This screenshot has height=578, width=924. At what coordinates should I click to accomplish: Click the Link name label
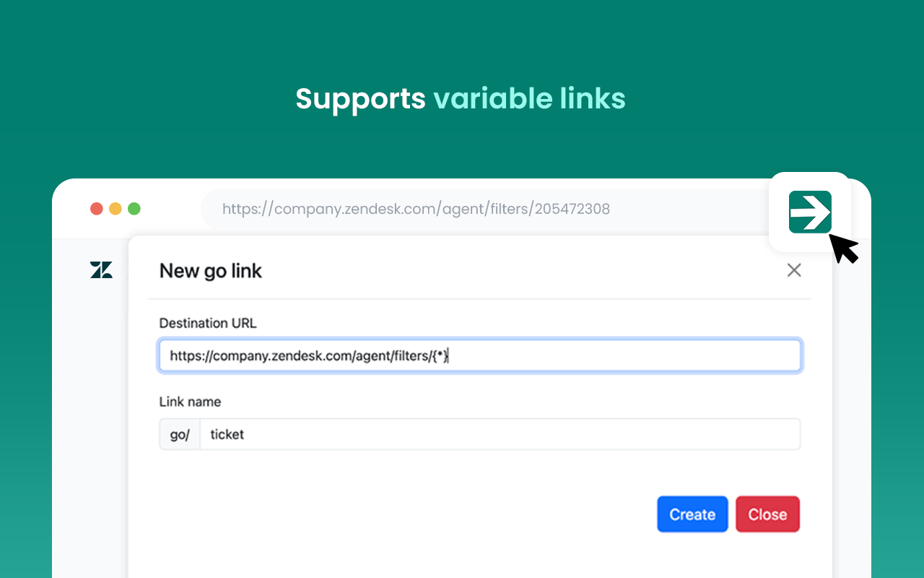[190, 402]
